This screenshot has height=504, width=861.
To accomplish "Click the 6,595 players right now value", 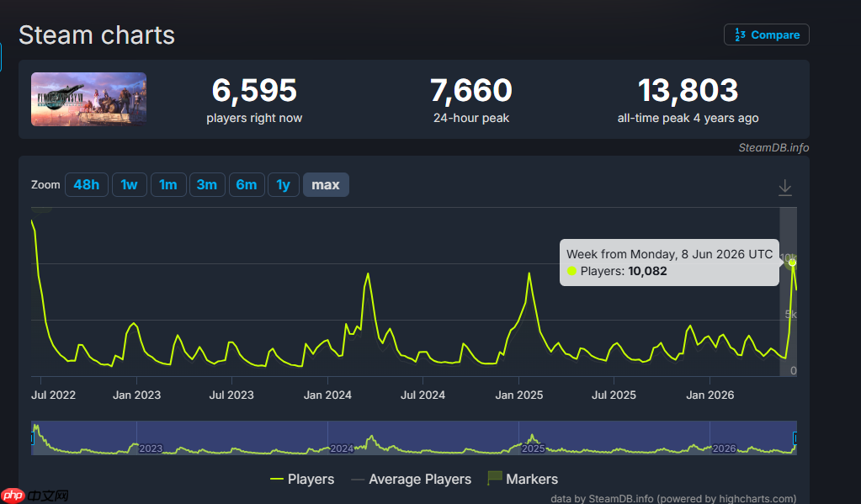I will click(x=254, y=90).
